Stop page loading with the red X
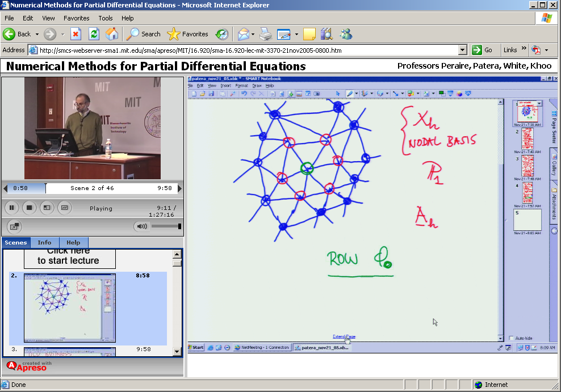Viewport: 561px width, 392px height. pos(76,34)
